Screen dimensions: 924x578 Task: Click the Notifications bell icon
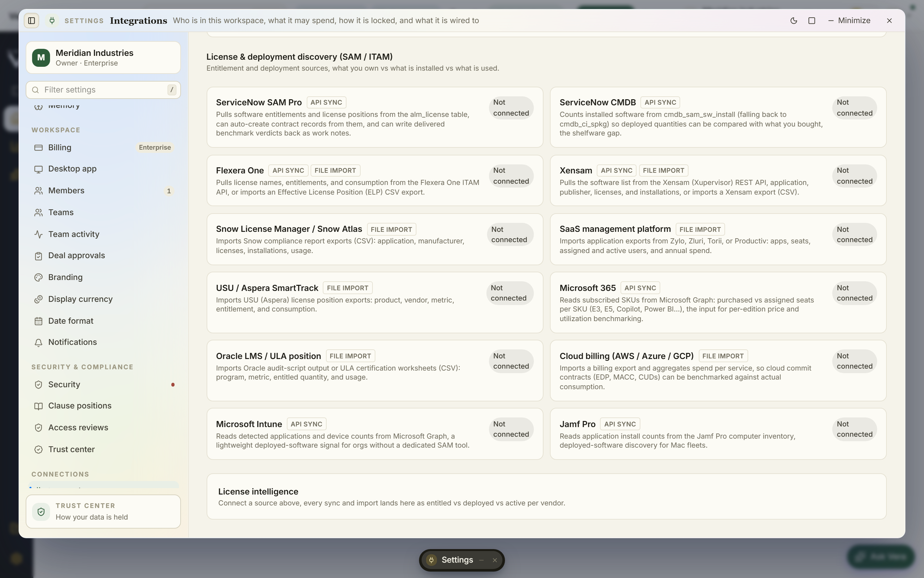coord(38,343)
